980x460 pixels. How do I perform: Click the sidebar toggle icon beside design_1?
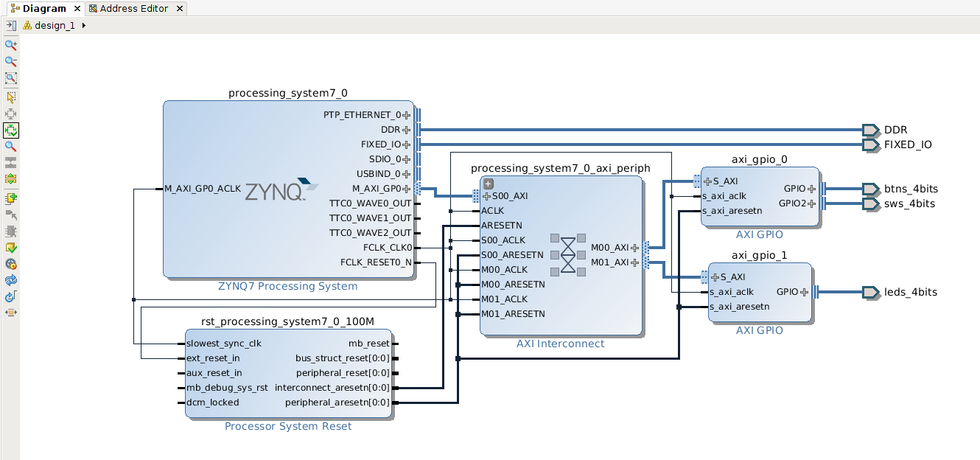[11, 25]
